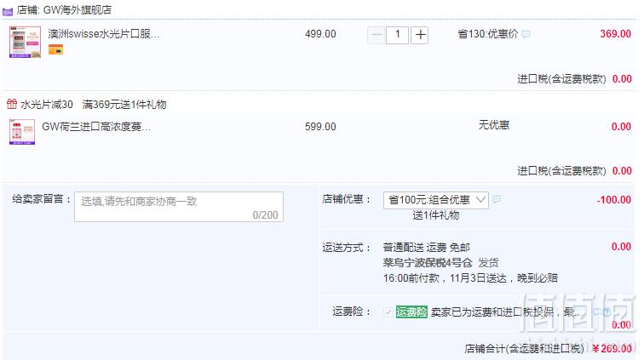Click the 599.00 gift unit price

pyautogui.click(x=320, y=127)
